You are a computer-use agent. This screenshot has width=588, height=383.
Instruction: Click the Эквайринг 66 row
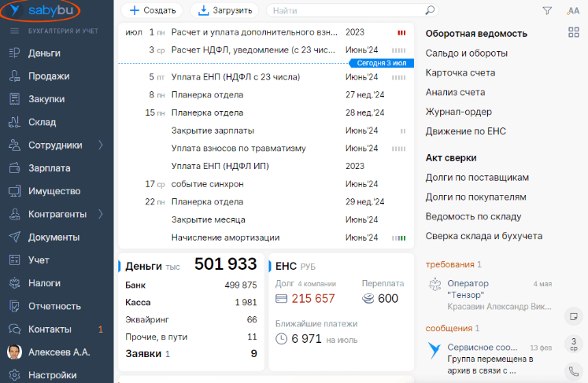point(190,319)
